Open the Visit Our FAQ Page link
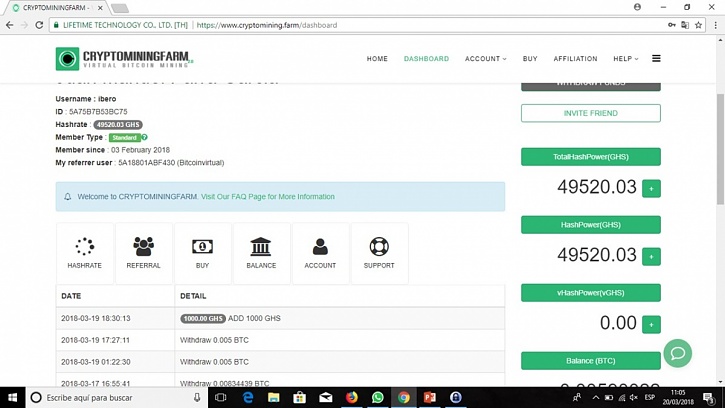This screenshot has width=725, height=408. [x=267, y=197]
